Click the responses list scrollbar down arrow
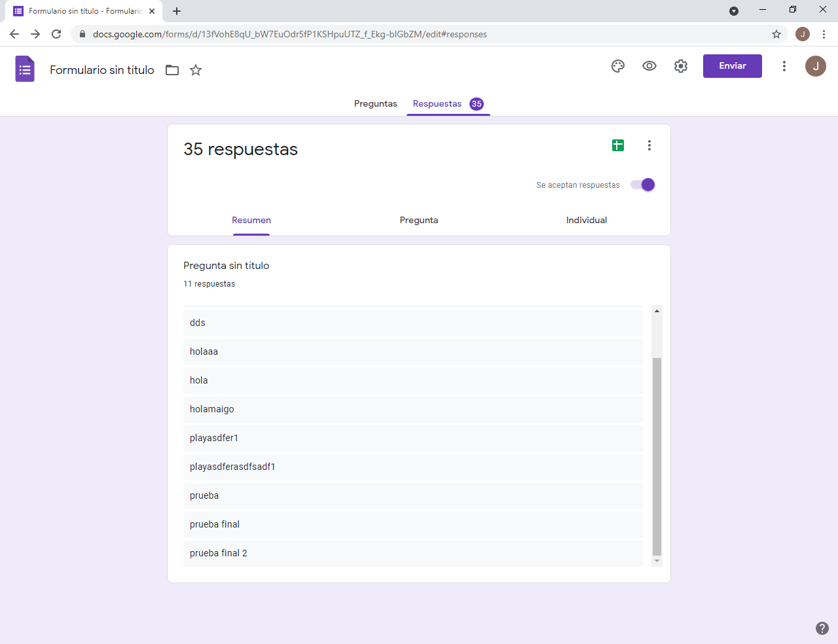Screen dimensions: 838x644 point(657,561)
